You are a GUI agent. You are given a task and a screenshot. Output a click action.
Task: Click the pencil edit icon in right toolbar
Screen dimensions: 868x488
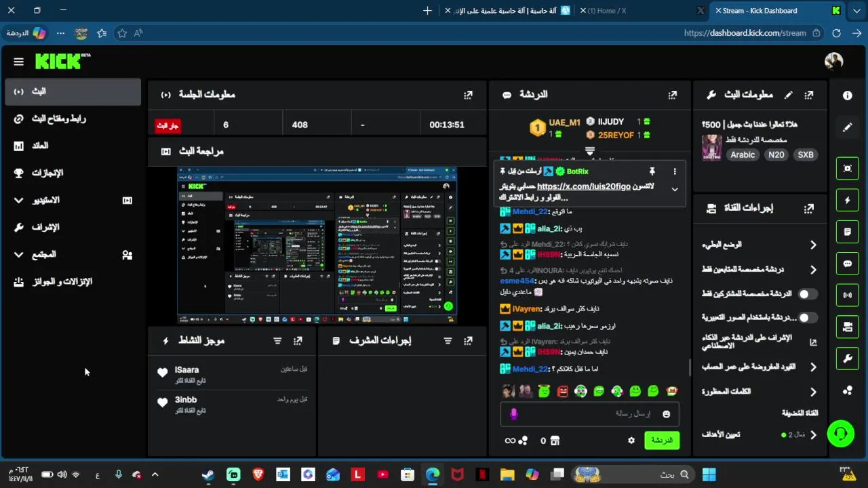[x=848, y=127]
